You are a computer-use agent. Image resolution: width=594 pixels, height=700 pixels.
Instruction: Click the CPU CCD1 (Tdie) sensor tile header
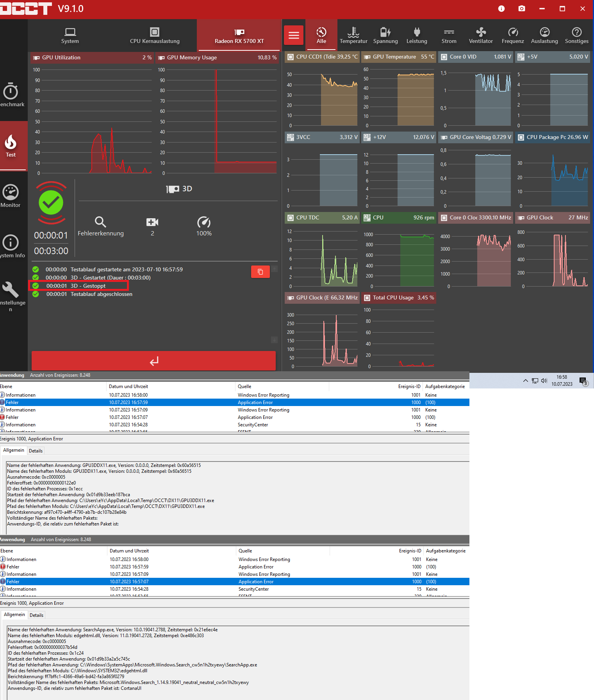click(x=322, y=57)
